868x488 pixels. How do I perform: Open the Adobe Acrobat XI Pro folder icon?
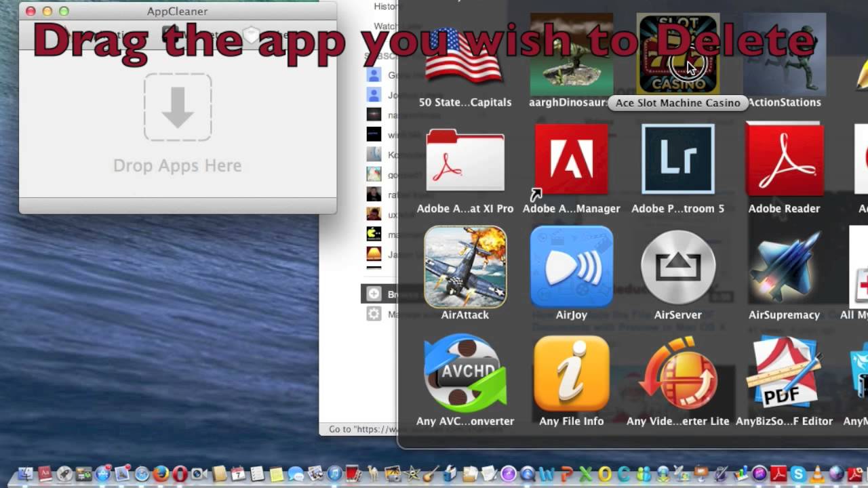pyautogui.click(x=465, y=161)
